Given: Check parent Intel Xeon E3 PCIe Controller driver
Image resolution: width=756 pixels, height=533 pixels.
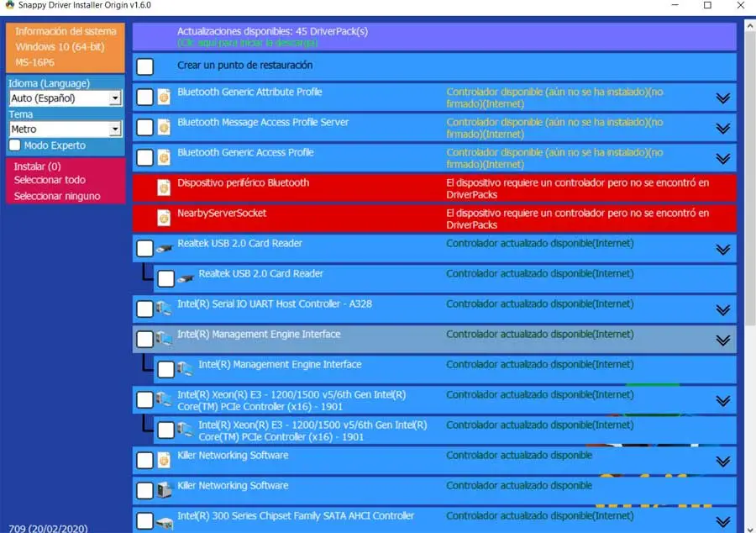Looking at the screenshot, I should (144, 399).
